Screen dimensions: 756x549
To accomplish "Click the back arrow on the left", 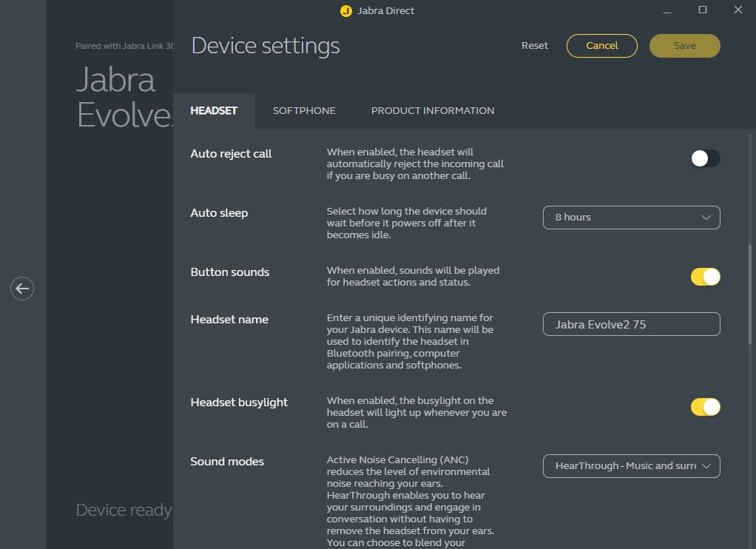I will point(22,289).
